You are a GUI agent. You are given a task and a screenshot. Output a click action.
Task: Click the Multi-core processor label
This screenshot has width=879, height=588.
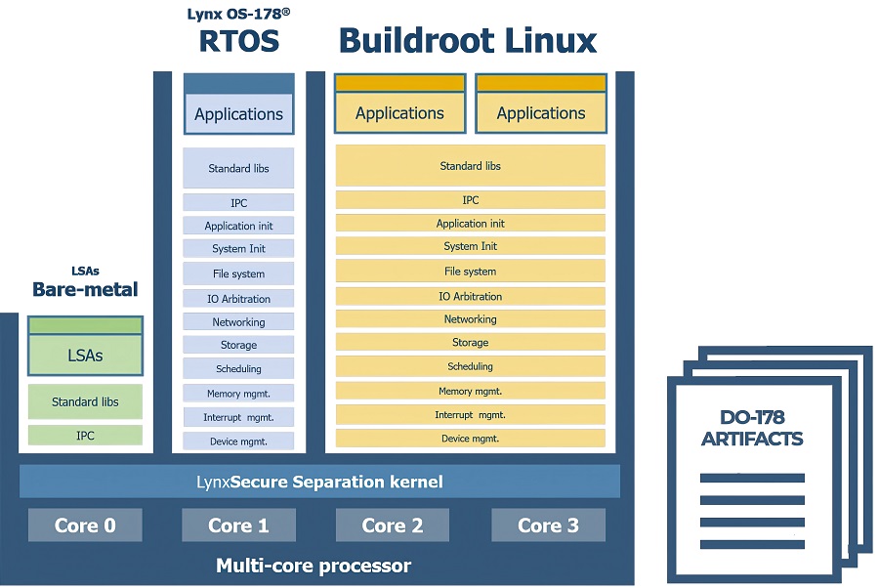[x=314, y=566]
